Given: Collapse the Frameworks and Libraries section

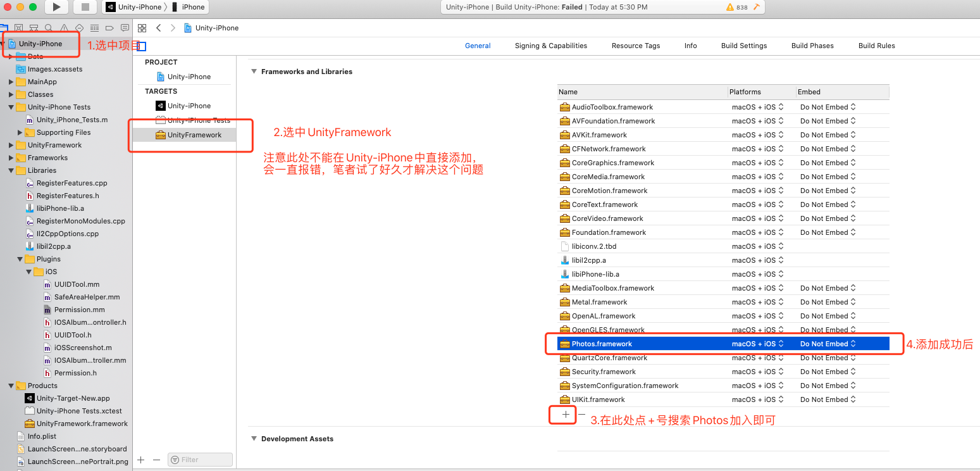Looking at the screenshot, I should tap(254, 72).
